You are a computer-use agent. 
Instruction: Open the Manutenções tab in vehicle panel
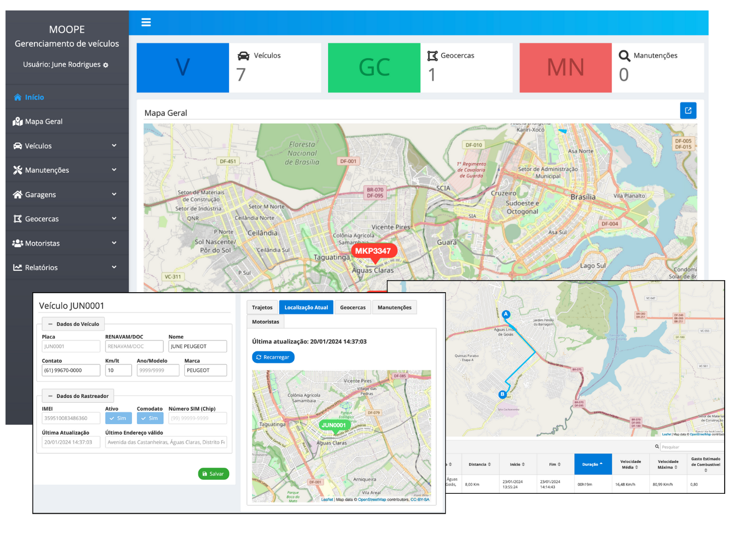pos(394,308)
